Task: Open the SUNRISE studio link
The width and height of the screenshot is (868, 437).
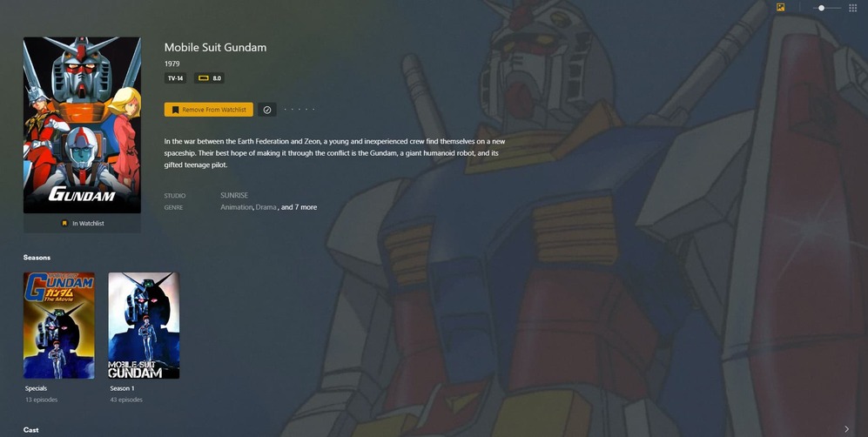Action: click(x=234, y=195)
